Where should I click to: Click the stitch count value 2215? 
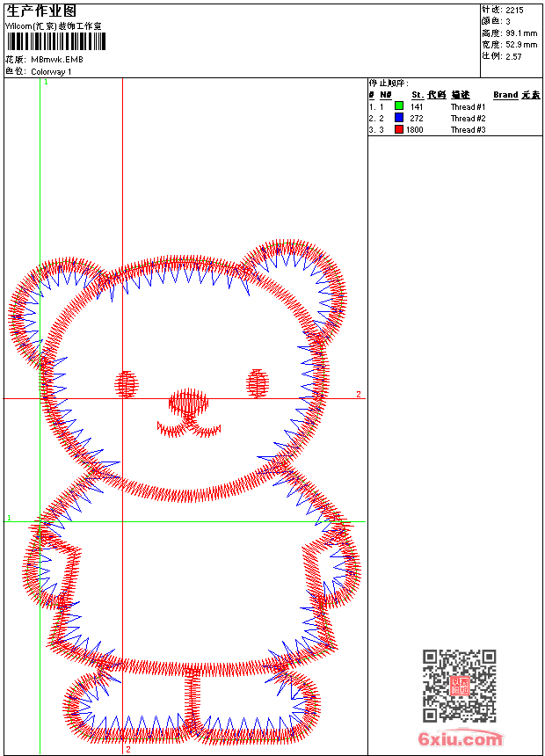pos(514,10)
